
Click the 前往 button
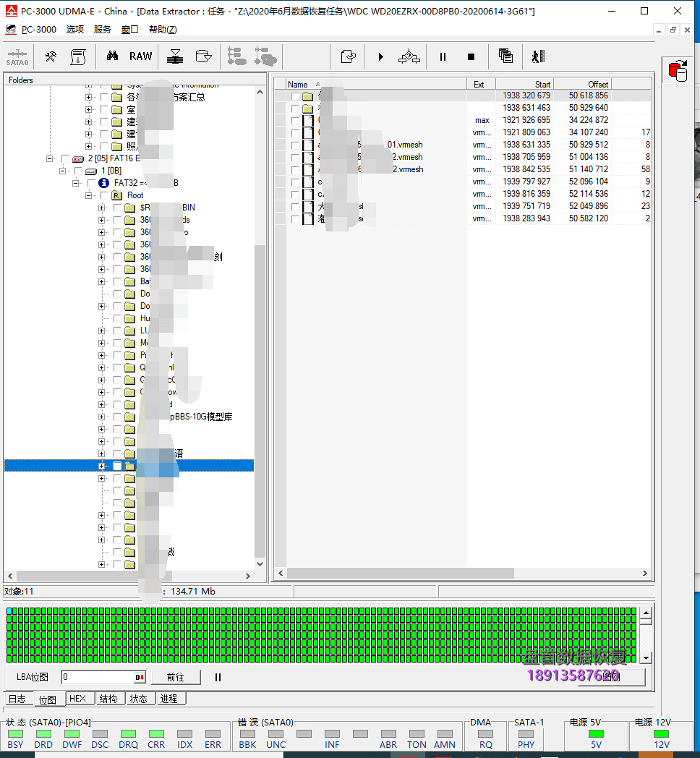[176, 677]
